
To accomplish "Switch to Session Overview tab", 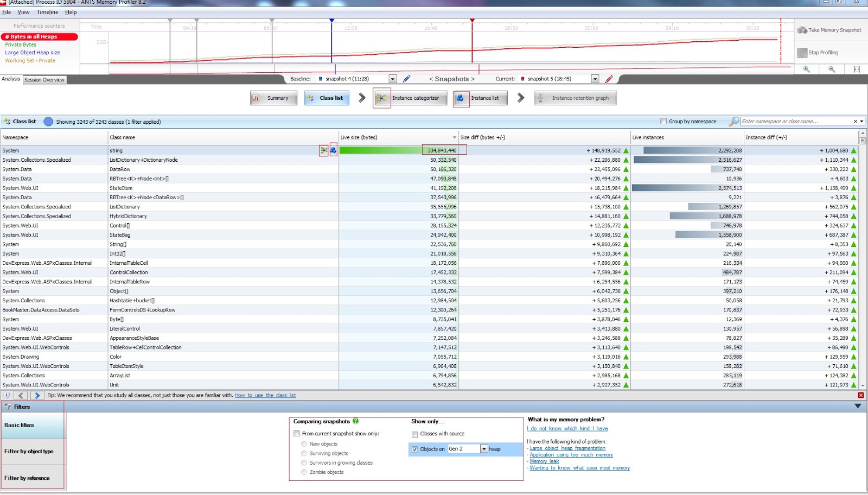I will (44, 80).
